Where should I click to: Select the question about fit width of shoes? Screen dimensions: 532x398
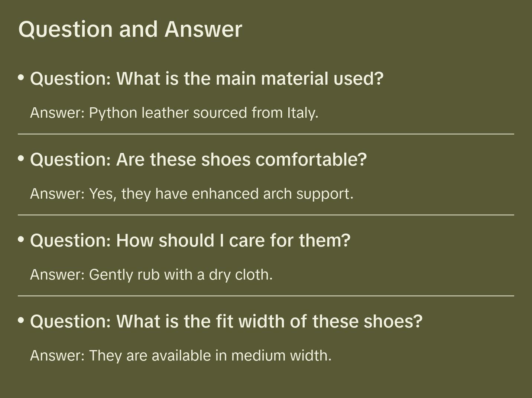point(226,322)
